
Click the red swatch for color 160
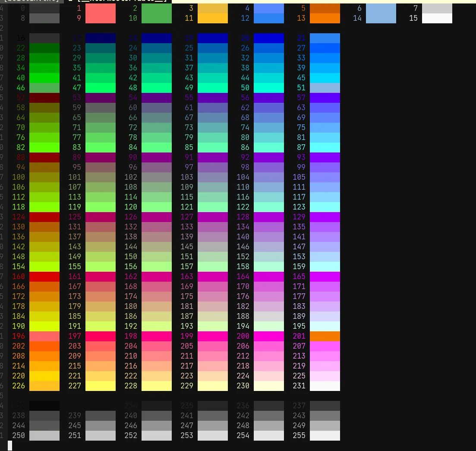click(44, 276)
